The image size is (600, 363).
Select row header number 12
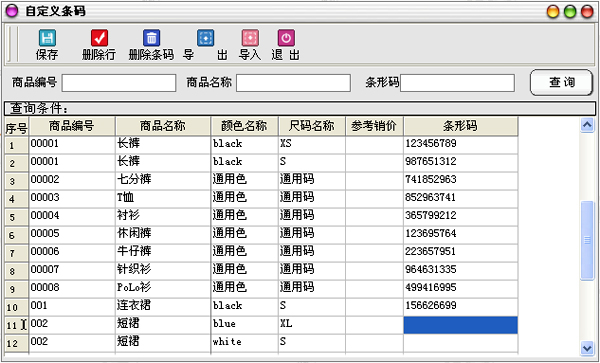click(16, 343)
